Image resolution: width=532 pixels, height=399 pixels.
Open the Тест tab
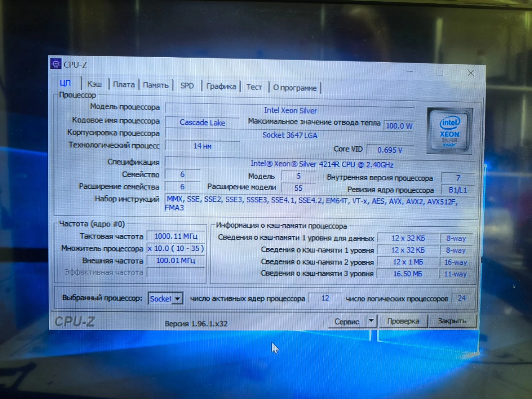(x=254, y=87)
